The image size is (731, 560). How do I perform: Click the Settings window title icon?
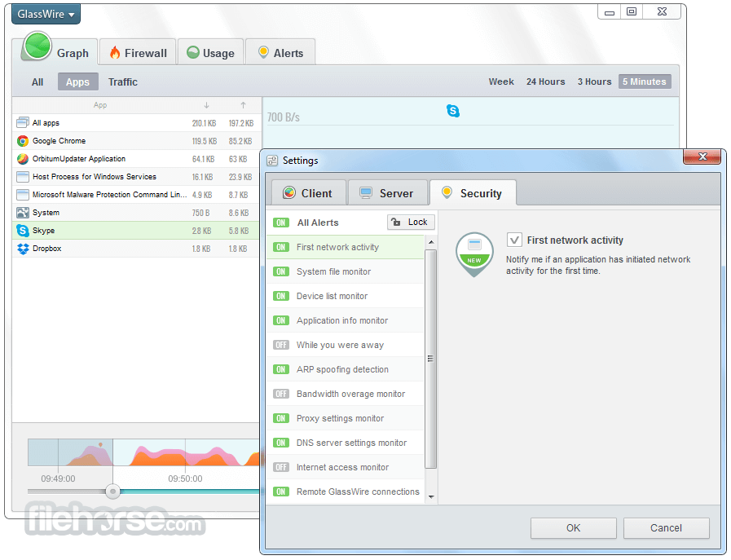pyautogui.click(x=272, y=161)
